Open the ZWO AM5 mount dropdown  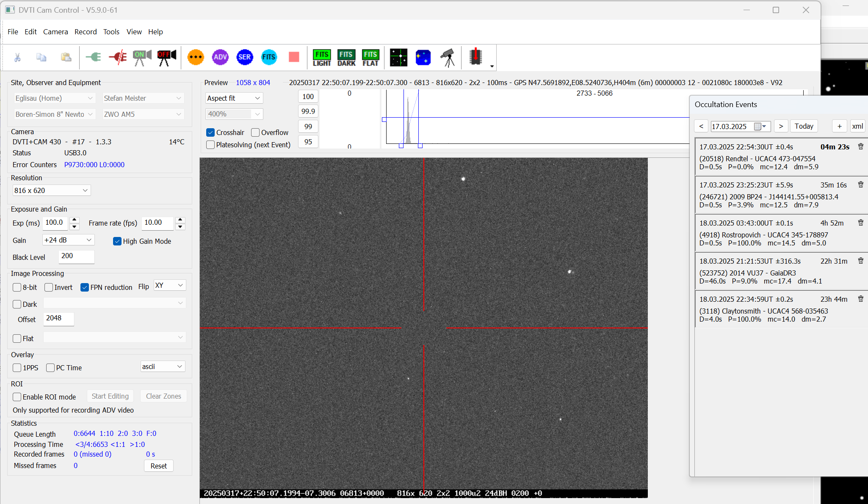[143, 114]
